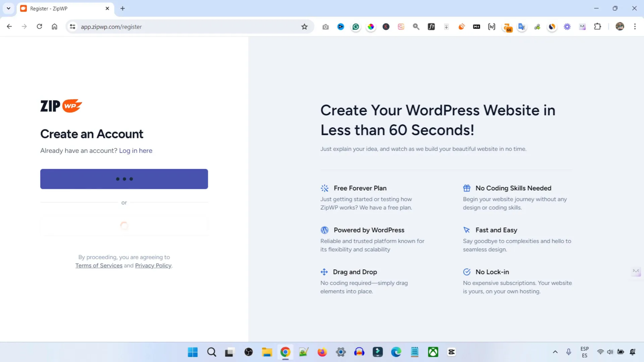Go to the browser home page
Viewport: 644px width, 362px height.
(x=54, y=27)
